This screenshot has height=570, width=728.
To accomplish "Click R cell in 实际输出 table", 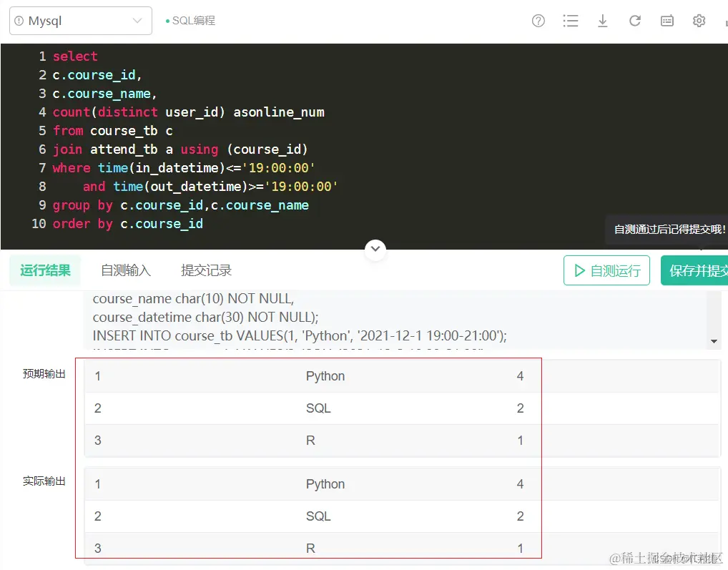I will (x=310, y=549).
